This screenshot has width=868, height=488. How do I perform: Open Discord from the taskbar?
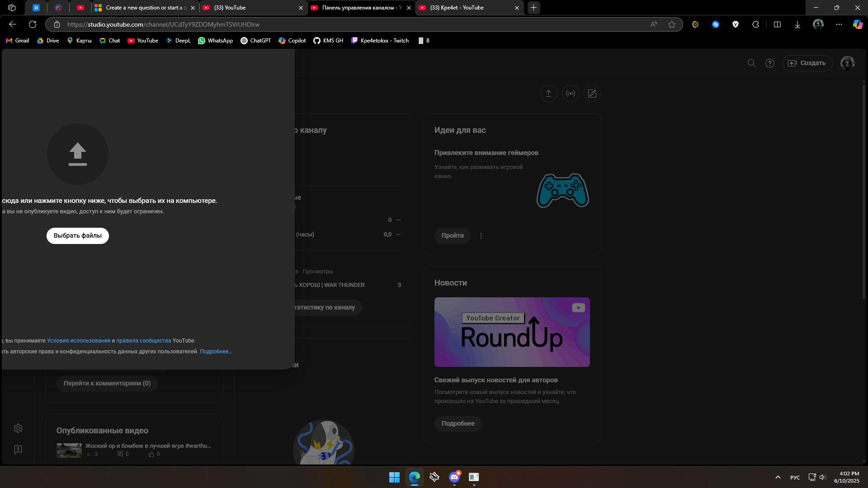(454, 477)
